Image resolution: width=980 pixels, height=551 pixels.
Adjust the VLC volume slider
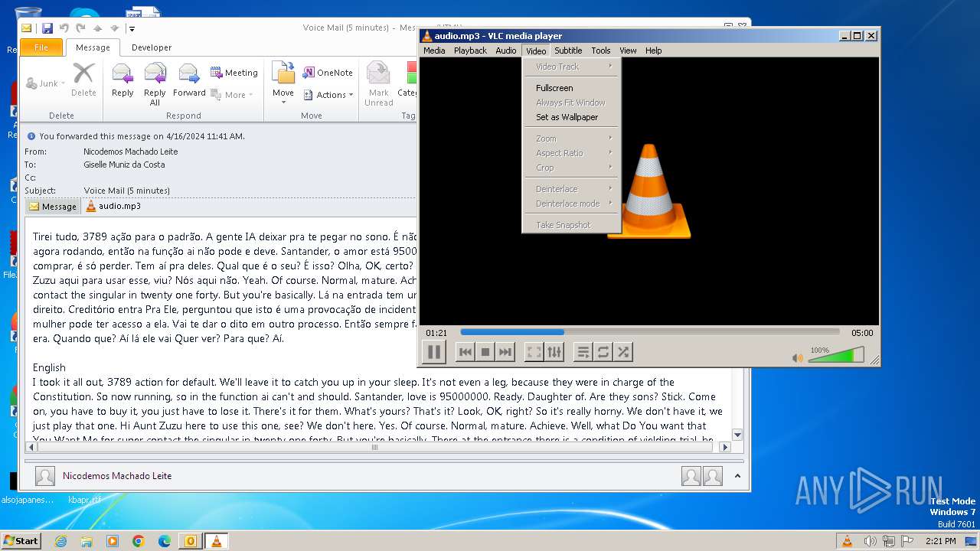(x=836, y=354)
